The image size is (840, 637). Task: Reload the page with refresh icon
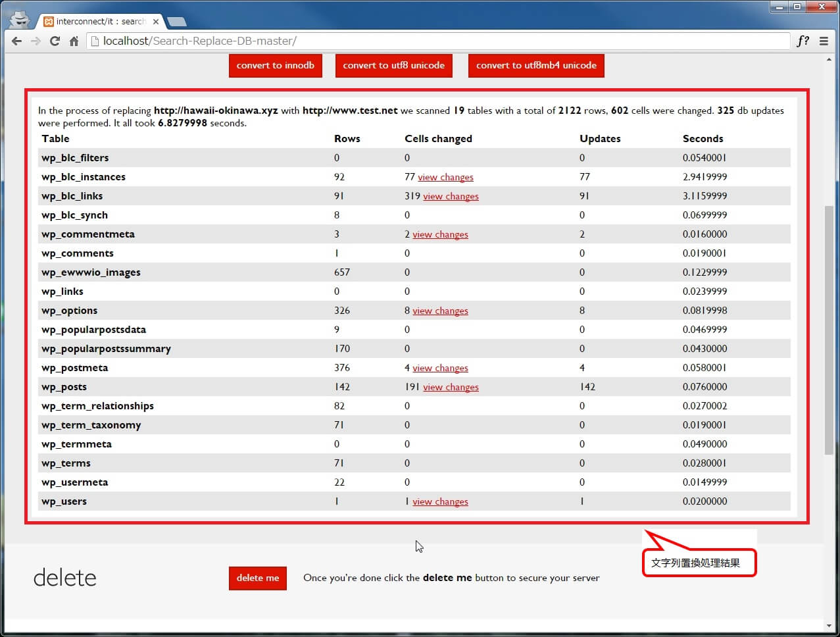(x=55, y=41)
